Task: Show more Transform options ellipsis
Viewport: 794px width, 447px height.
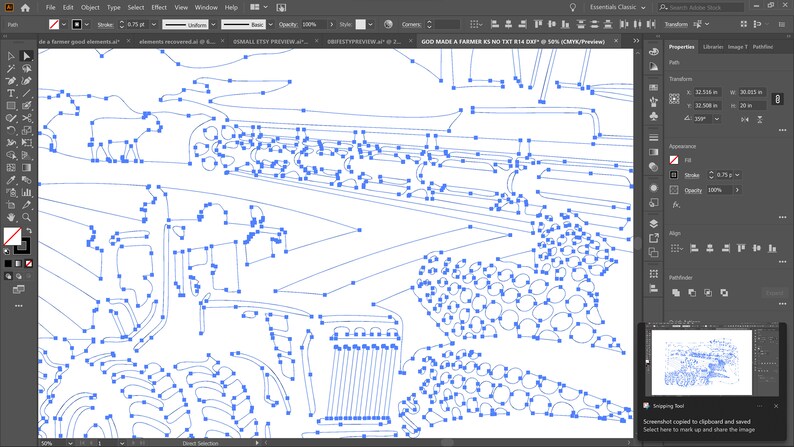Action: (x=782, y=130)
